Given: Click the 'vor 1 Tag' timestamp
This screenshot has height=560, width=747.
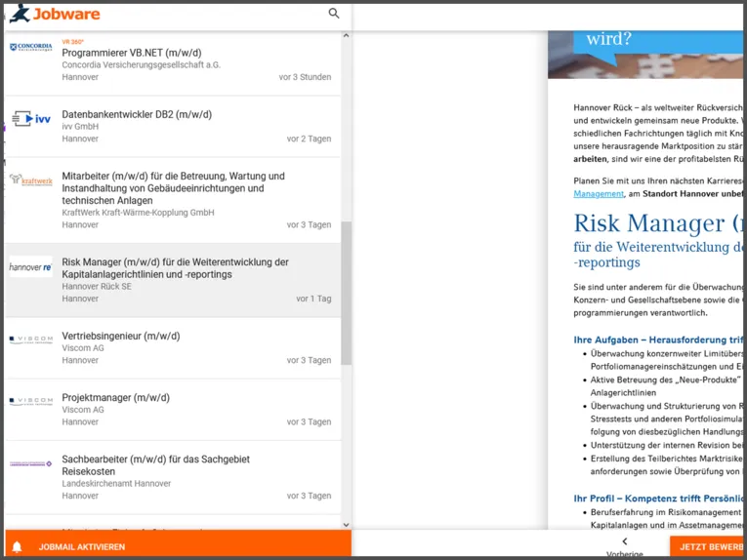Looking at the screenshot, I should coord(313,299).
